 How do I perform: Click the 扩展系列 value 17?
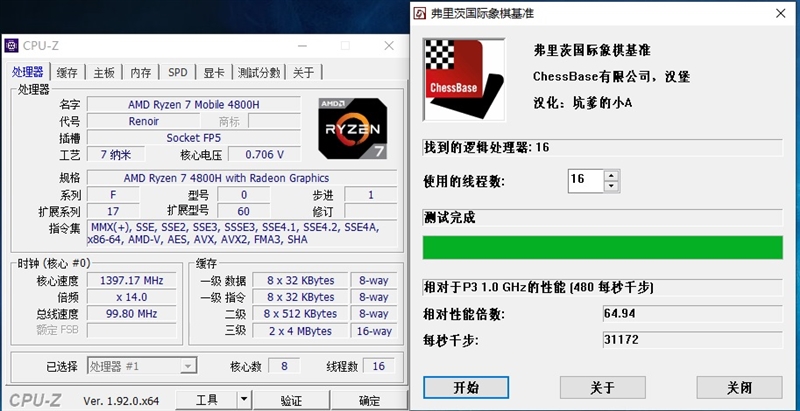tap(113, 211)
